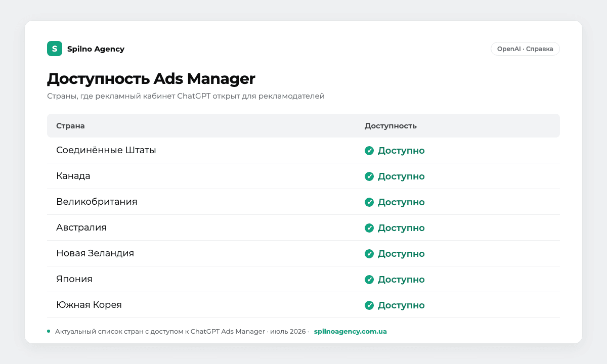The image size is (607, 364).
Task: Click the Доступно status text for Австралия
Action: pyautogui.click(x=401, y=228)
